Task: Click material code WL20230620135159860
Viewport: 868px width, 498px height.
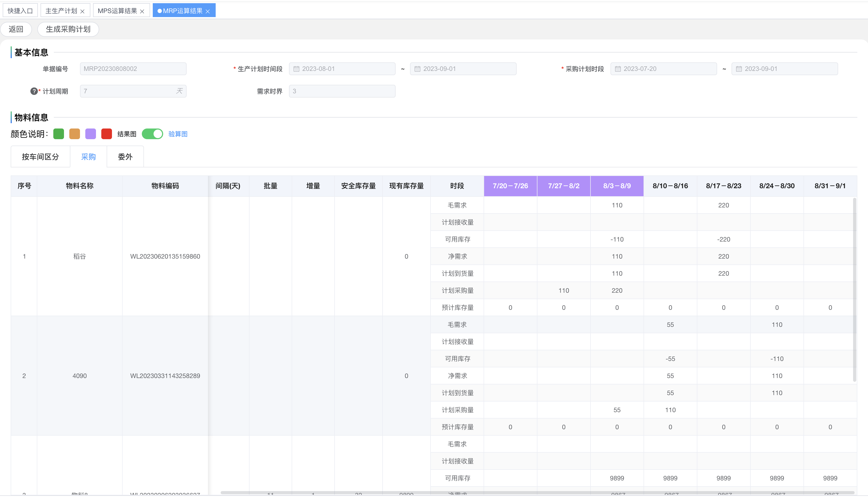Action: pos(165,256)
